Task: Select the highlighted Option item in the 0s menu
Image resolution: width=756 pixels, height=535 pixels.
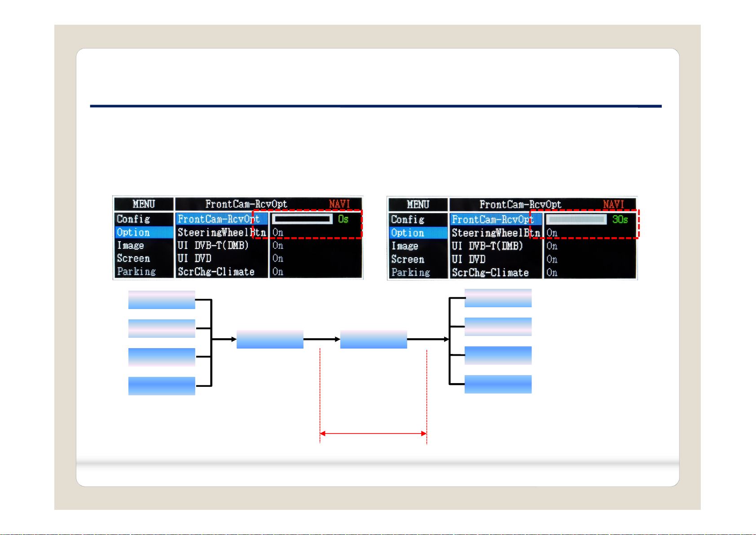Action: [144, 233]
